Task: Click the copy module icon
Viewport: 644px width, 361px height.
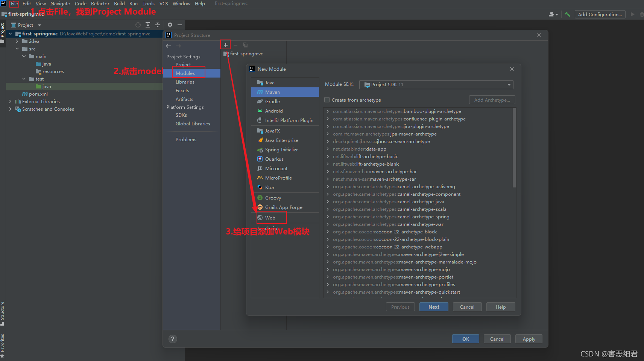Action: [245, 45]
